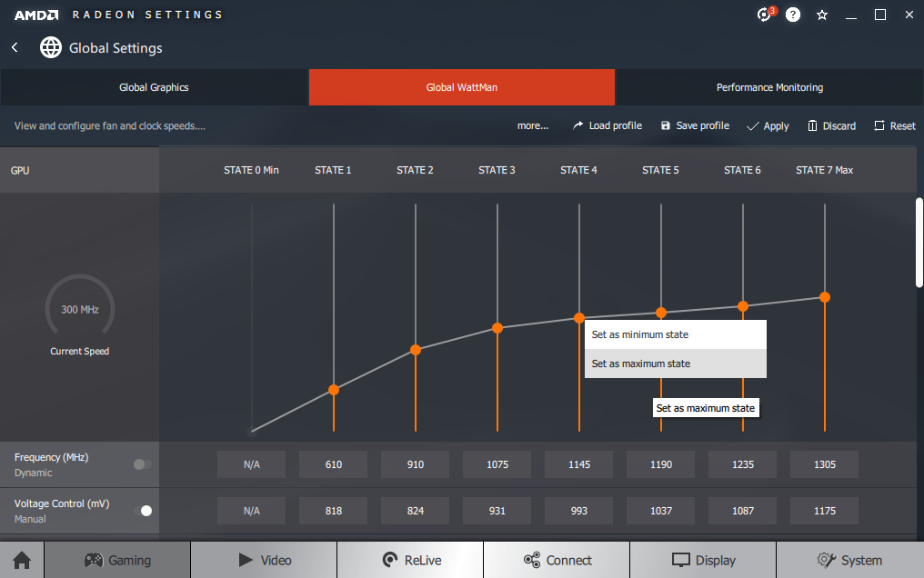Click the 1087 voltage field
Image resolution: width=924 pixels, height=578 pixels.
click(743, 511)
